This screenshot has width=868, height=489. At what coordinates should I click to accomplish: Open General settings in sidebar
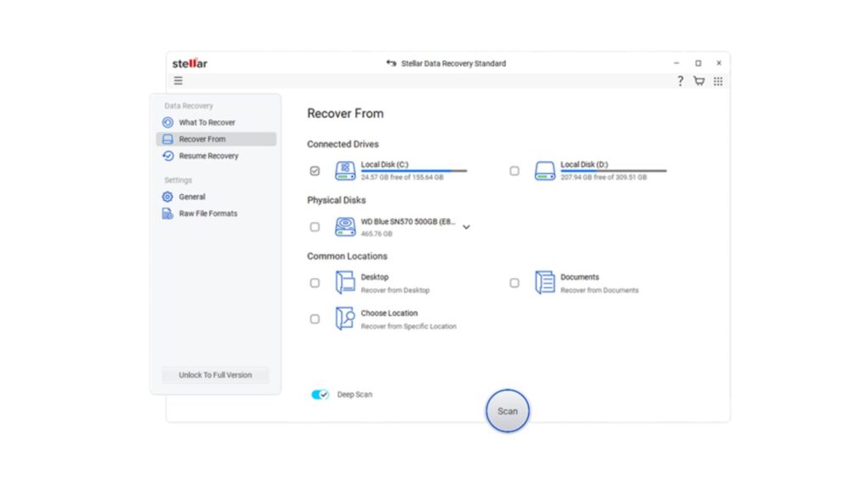pyautogui.click(x=216, y=197)
